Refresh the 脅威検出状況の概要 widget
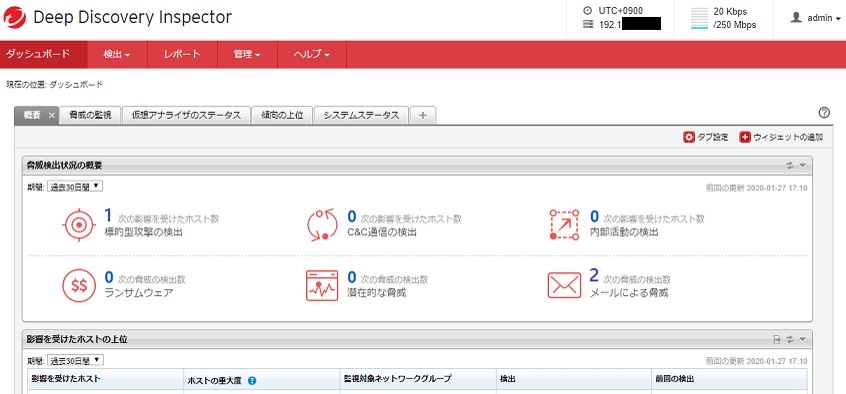The image size is (846, 394). click(790, 166)
